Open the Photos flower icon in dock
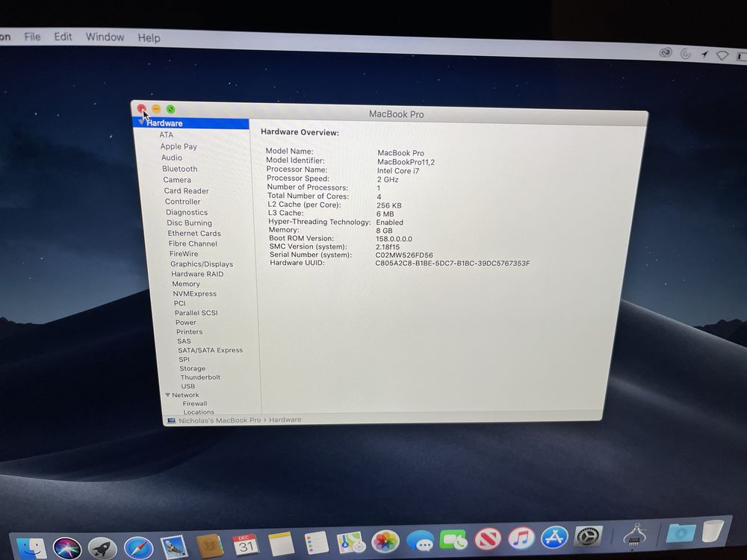The width and height of the screenshot is (747, 560). tap(385, 542)
